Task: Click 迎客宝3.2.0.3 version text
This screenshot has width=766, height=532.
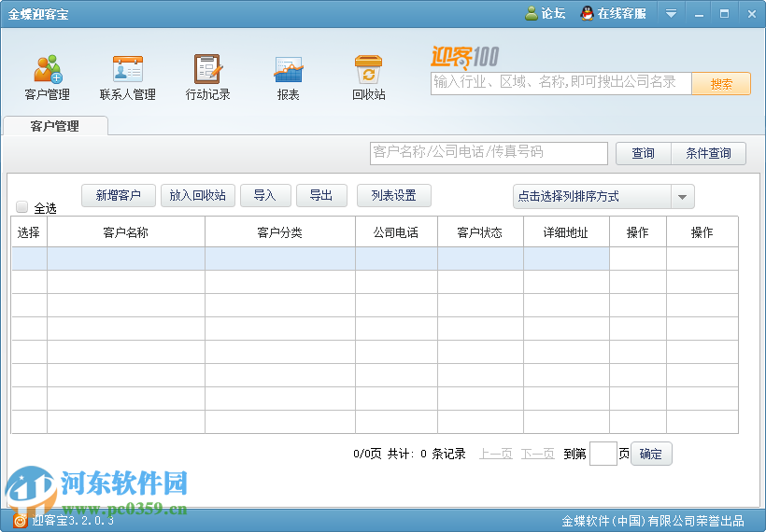Action: 73,521
